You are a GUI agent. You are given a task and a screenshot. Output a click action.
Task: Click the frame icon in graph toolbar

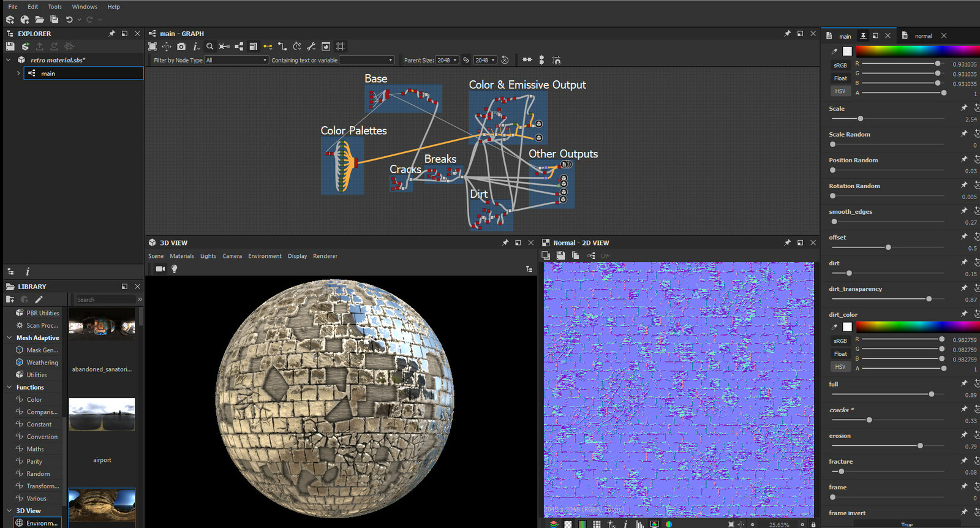[x=341, y=47]
